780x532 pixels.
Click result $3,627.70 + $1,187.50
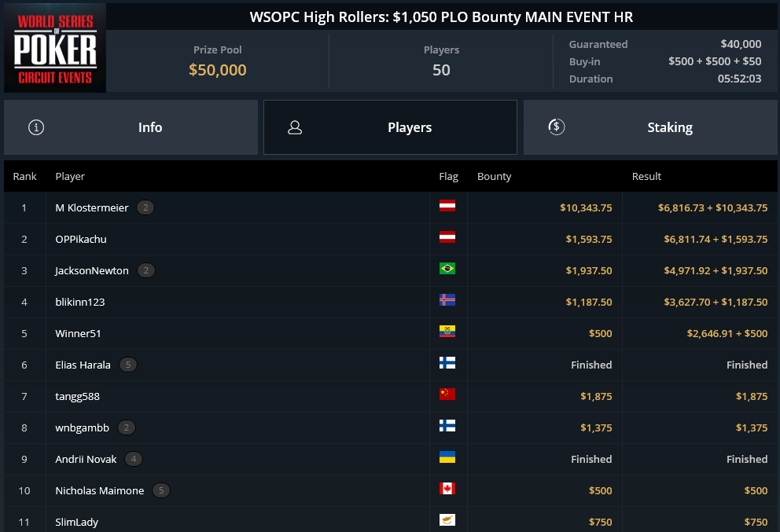click(716, 302)
